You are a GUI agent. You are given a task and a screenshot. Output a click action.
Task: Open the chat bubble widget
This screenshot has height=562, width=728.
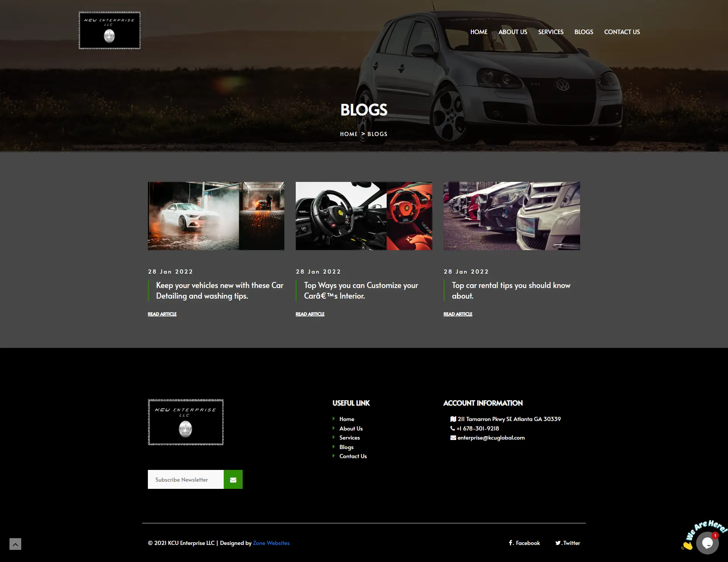(x=707, y=543)
